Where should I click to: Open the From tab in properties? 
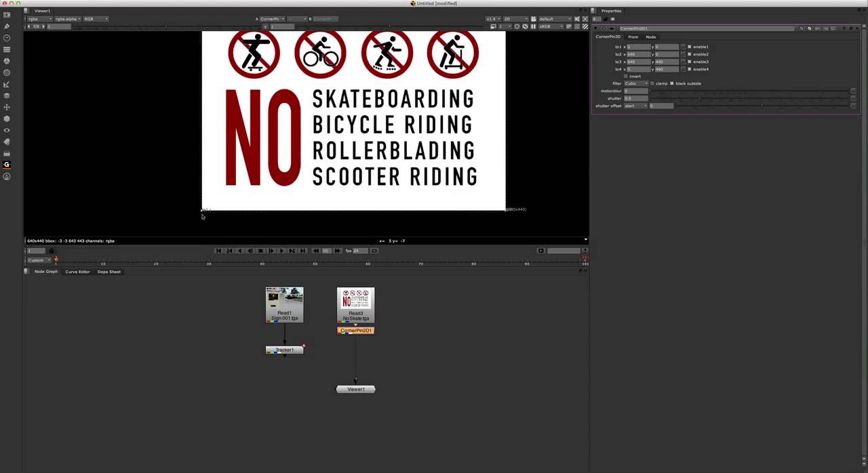633,37
